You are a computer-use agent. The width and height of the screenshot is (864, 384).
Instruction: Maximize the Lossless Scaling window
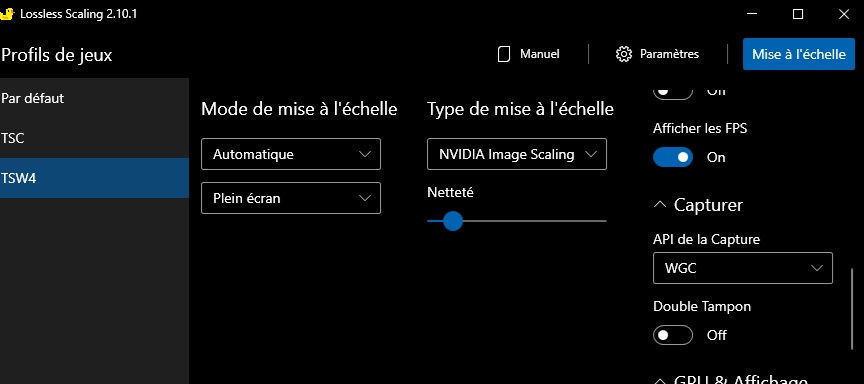(x=797, y=14)
